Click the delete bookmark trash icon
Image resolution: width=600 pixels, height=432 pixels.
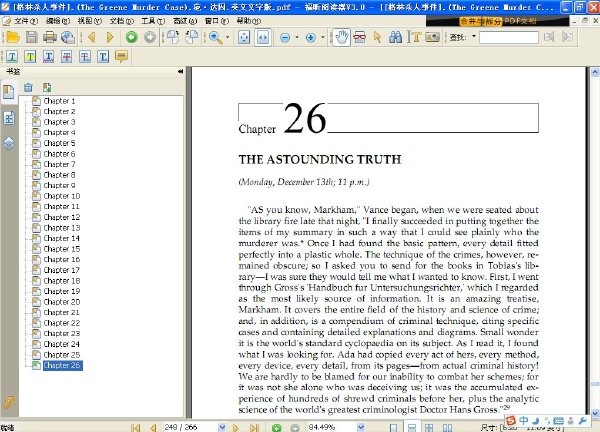pos(28,88)
